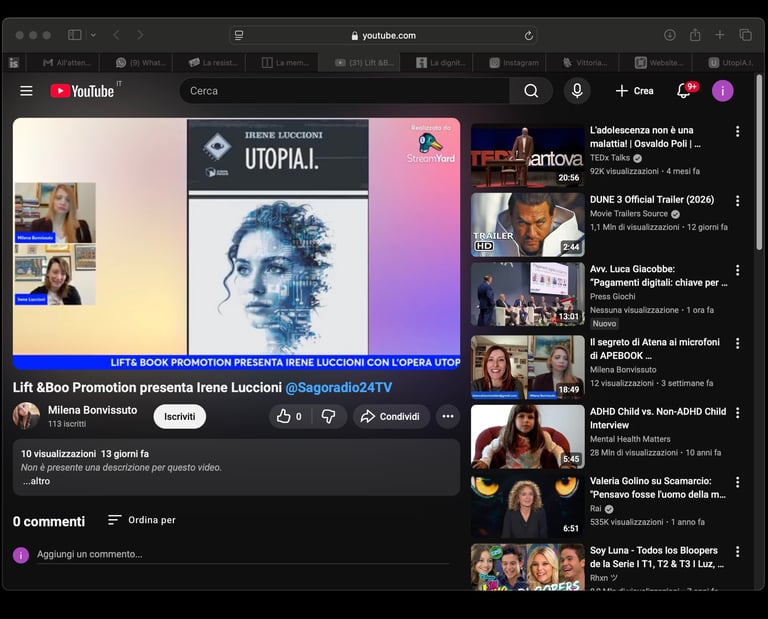This screenshot has width=768, height=619.
Task: Open the Movie Trailers Source channel name
Action: [x=628, y=214]
